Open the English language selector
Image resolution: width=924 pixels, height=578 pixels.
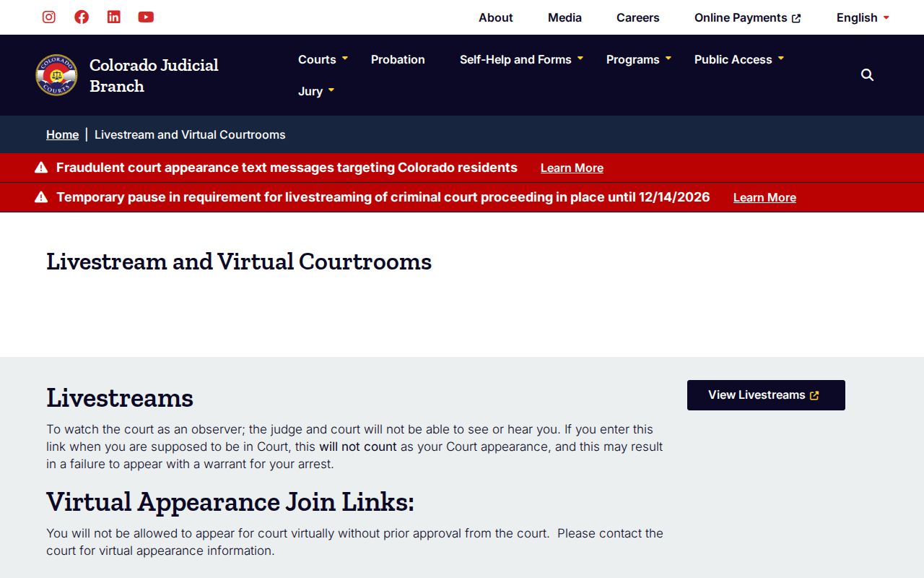[x=863, y=17]
